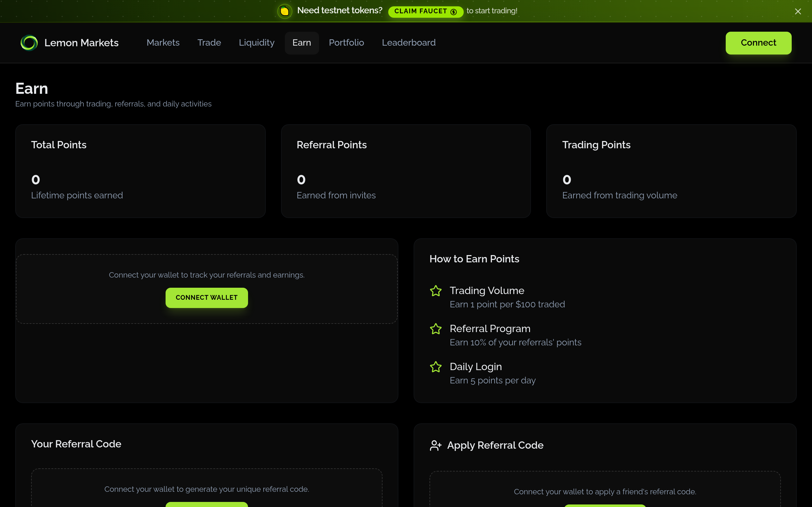
Task: Open the Portfolio page
Action: point(346,42)
